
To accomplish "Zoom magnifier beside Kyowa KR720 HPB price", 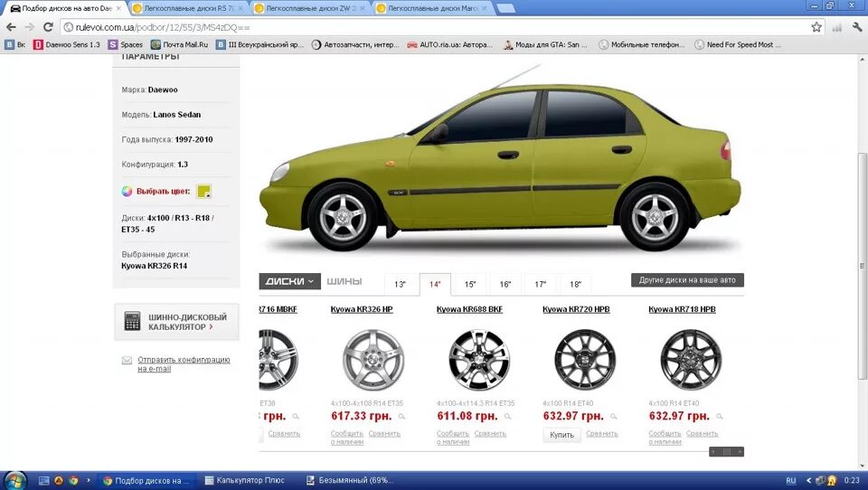I will click(613, 417).
